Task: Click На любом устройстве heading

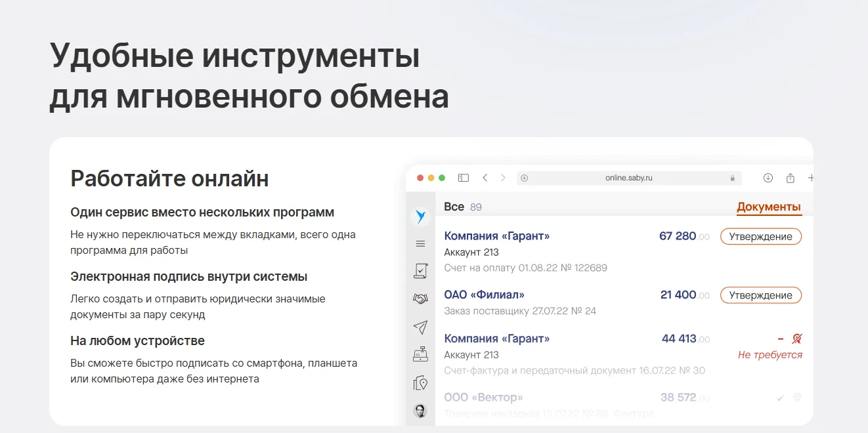Action: [137, 341]
